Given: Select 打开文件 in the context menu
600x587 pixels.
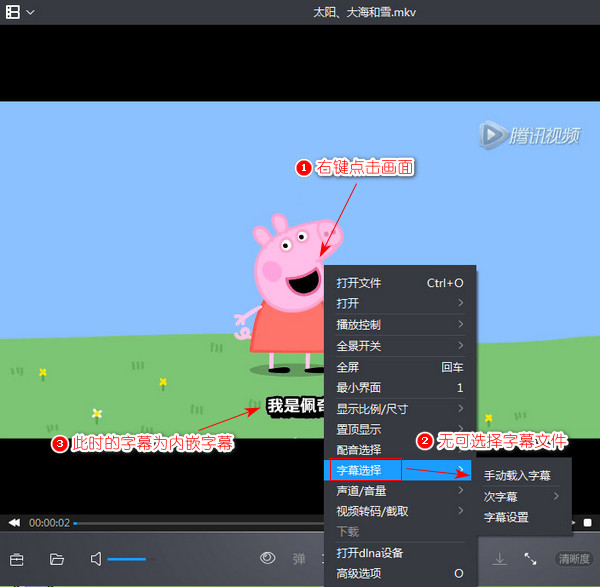Looking at the screenshot, I should [400, 283].
